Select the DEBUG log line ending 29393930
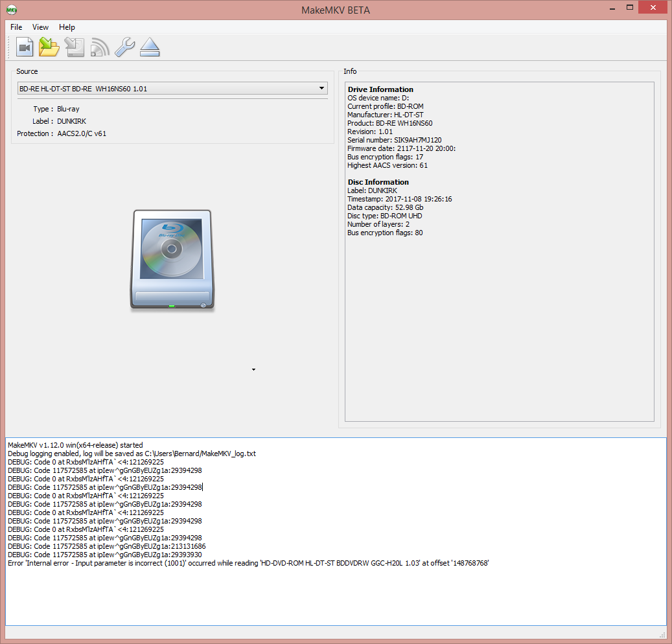This screenshot has width=672, height=644. tap(105, 555)
